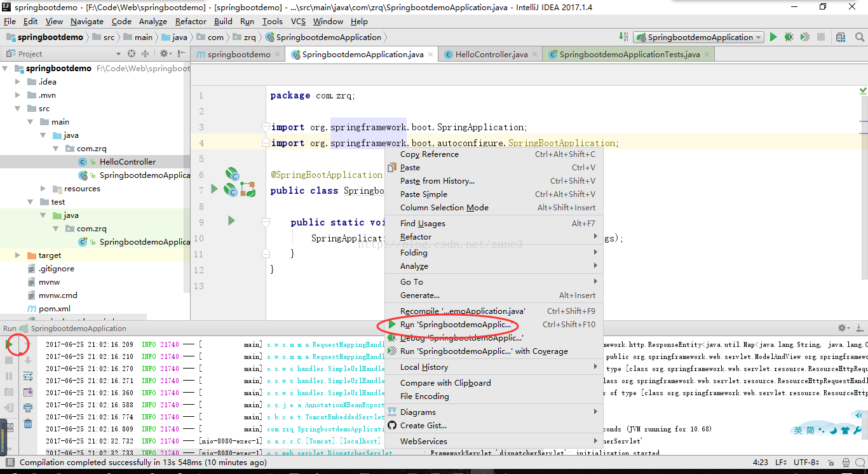Screen dimensions: 868x474
Task: Select Find Usages in context menu
Action: tap(493, 223)
